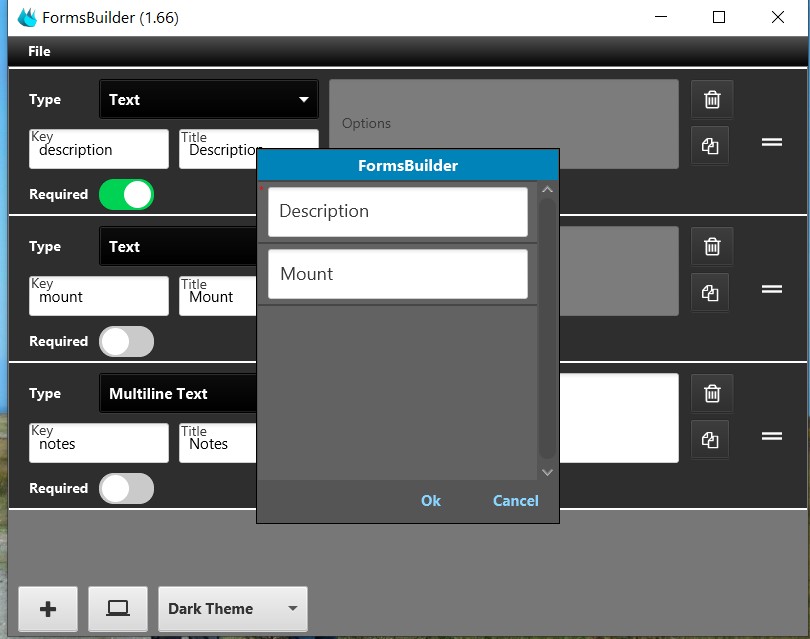Viewport: 810px width, 639px height.
Task: Open the Type dropdown for description row
Action: click(x=209, y=99)
